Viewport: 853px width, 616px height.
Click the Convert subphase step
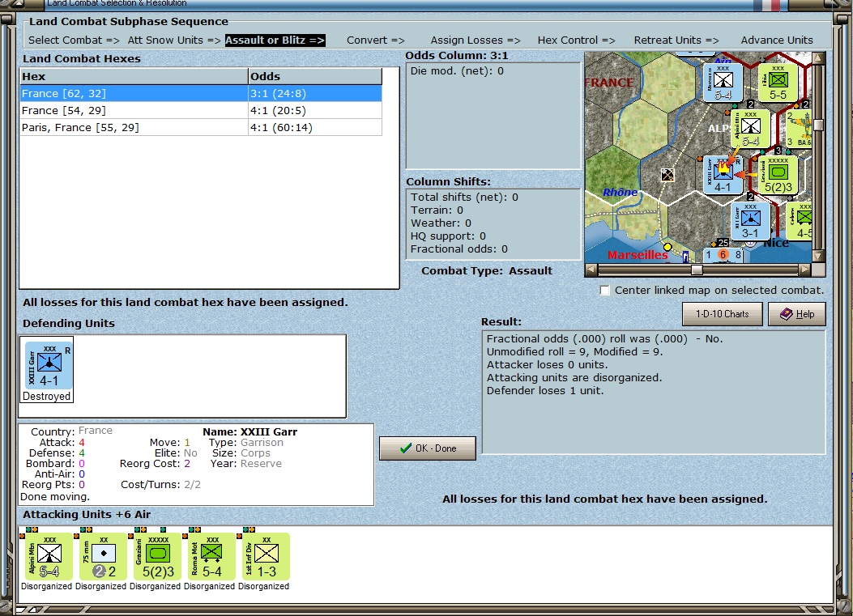[x=376, y=40]
